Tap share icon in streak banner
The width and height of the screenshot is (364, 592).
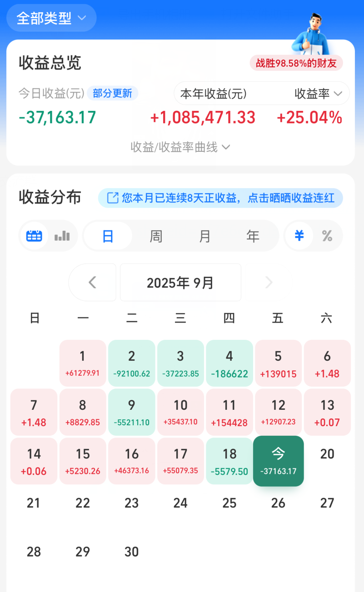pos(112,198)
